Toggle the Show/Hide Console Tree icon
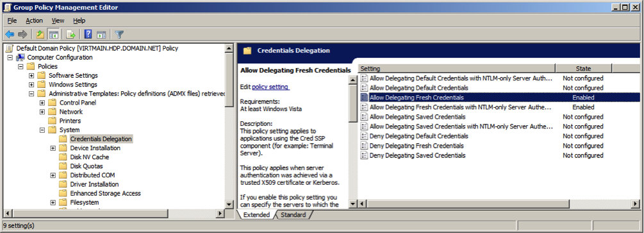 53,34
